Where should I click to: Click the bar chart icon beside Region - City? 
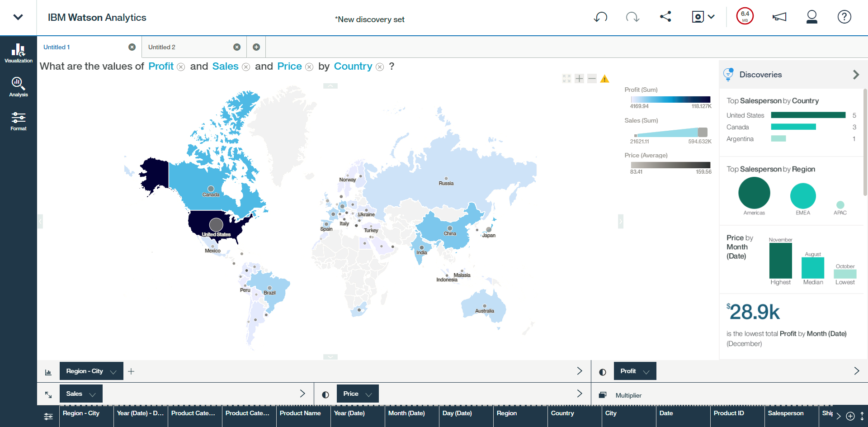(x=48, y=372)
